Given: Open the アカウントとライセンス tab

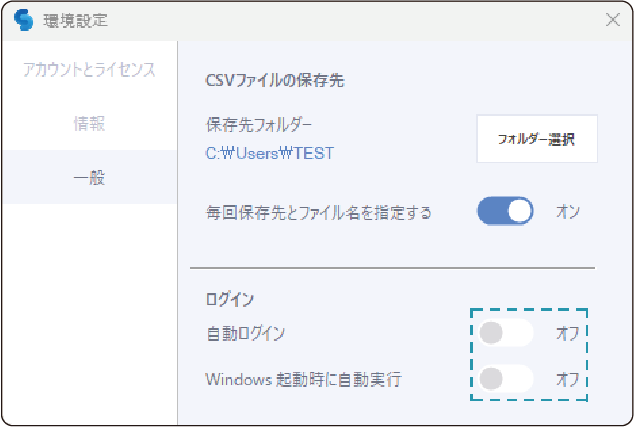Looking at the screenshot, I should click(89, 70).
